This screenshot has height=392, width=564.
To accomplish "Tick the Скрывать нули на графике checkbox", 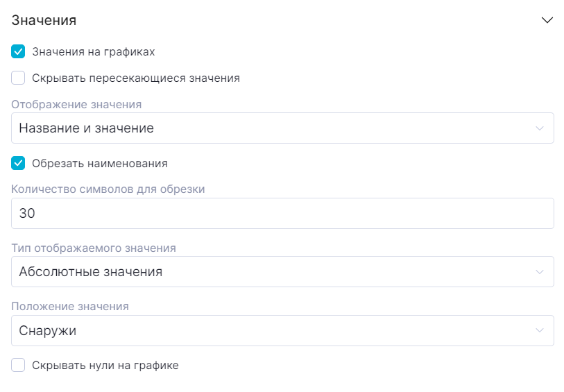I will click(x=19, y=366).
